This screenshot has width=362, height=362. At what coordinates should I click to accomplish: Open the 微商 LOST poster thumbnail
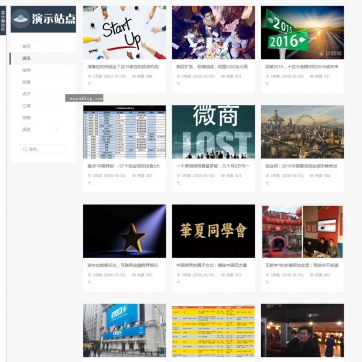(213, 132)
